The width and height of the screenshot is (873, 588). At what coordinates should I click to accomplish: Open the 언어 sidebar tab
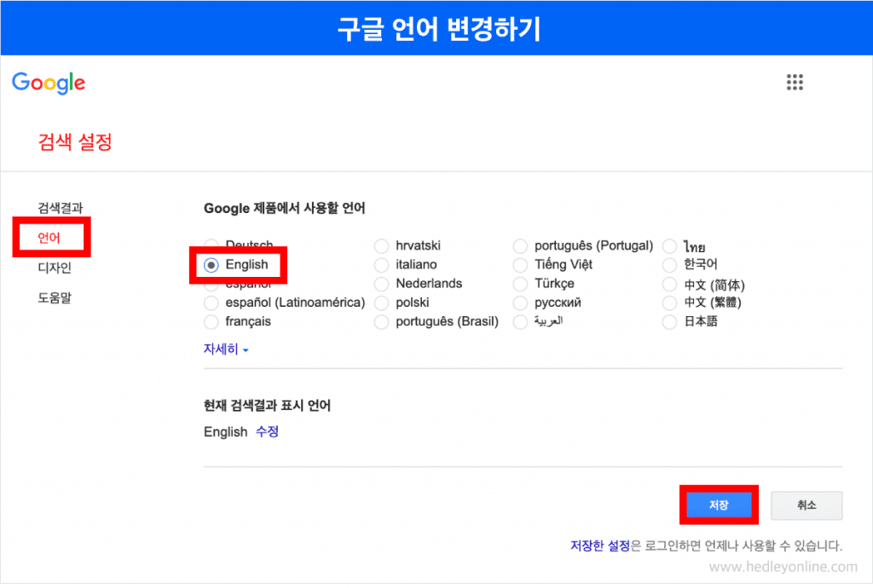[49, 238]
